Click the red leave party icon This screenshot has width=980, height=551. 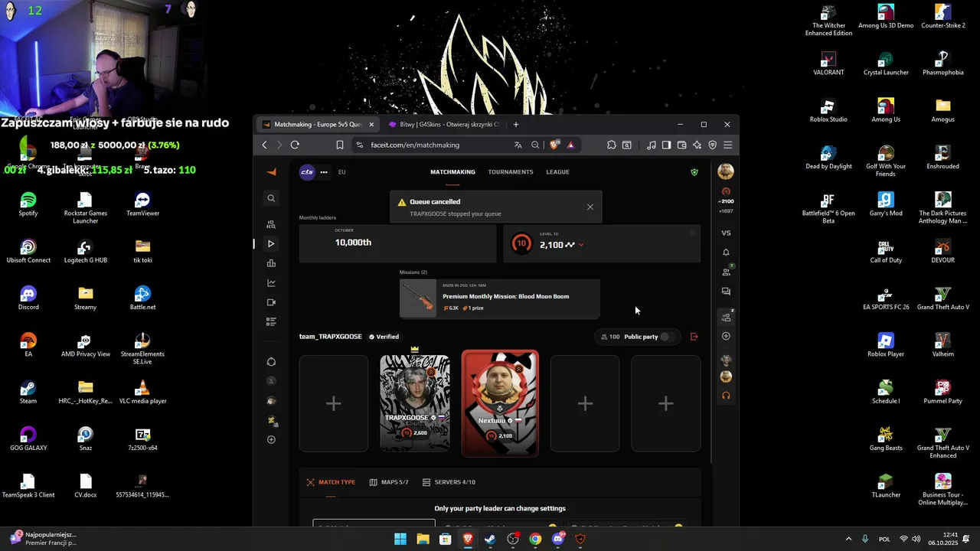[694, 337]
